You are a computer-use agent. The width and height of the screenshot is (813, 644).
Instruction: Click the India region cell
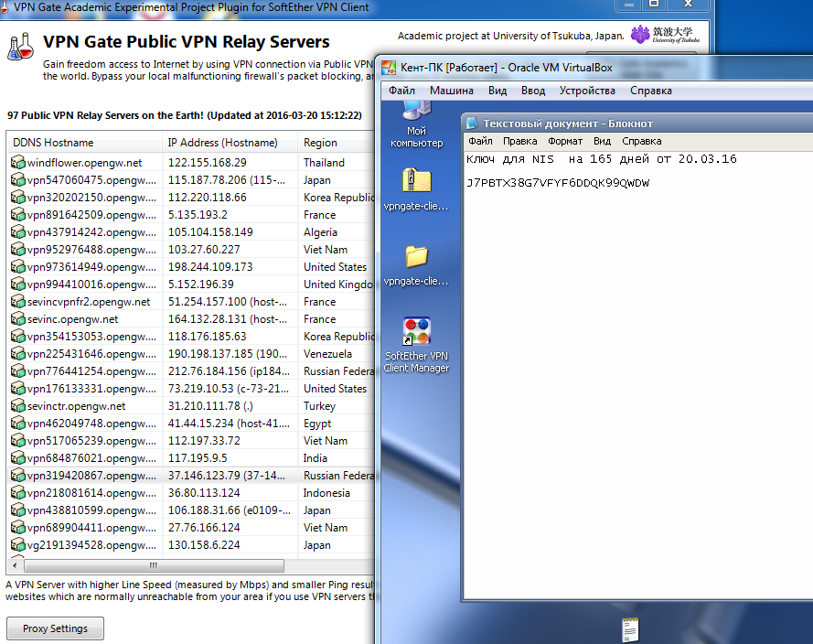(x=316, y=458)
